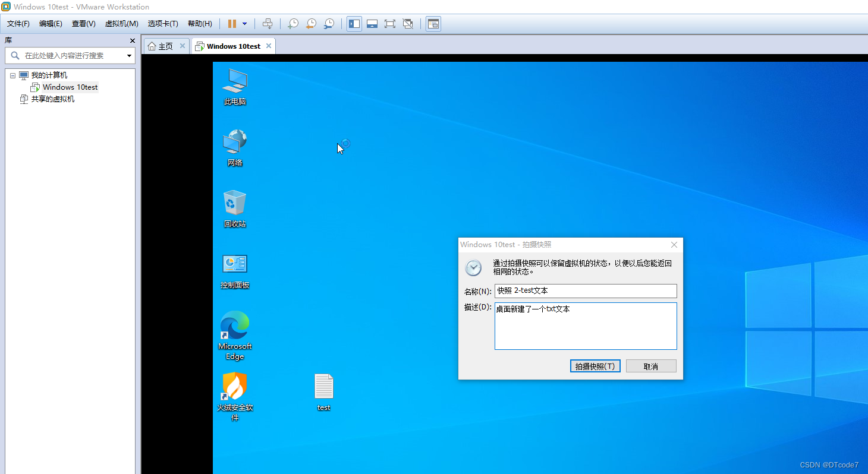Select the 此电脑 desktop icon
868x474 pixels.
click(235, 87)
